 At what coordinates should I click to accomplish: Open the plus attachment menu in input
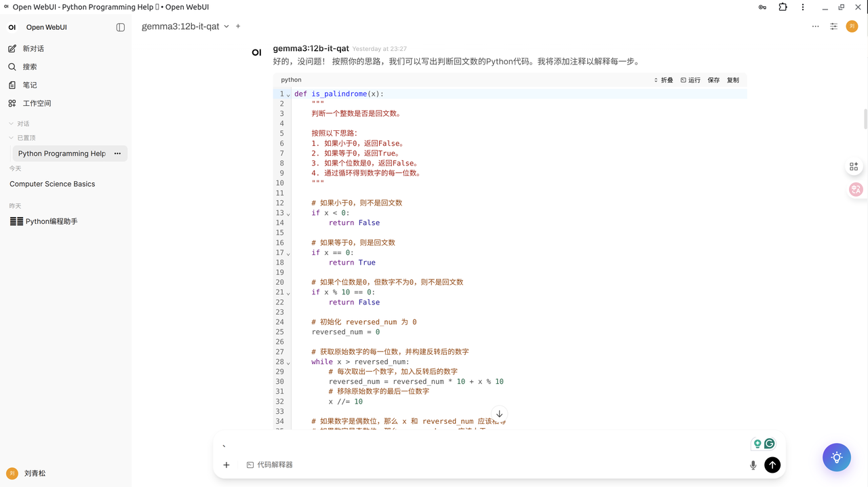tap(226, 465)
